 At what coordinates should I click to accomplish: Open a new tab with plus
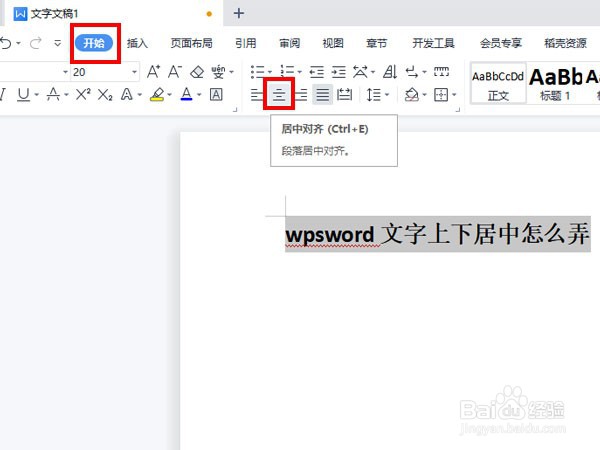pos(239,13)
